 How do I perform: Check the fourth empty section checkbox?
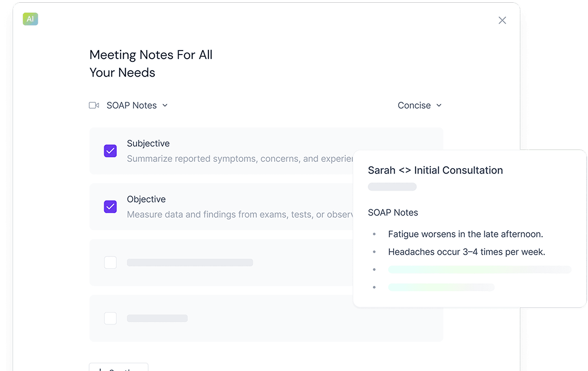click(110, 318)
